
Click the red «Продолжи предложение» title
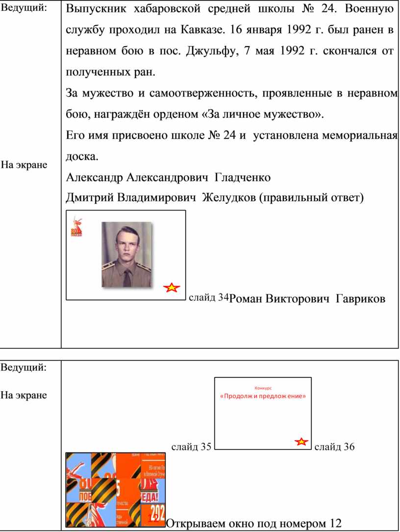[263, 396]
